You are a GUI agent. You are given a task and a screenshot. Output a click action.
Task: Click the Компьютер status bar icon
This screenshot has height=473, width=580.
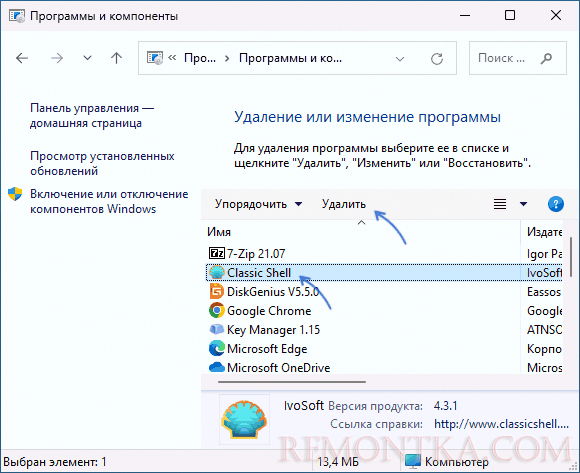[x=413, y=461]
